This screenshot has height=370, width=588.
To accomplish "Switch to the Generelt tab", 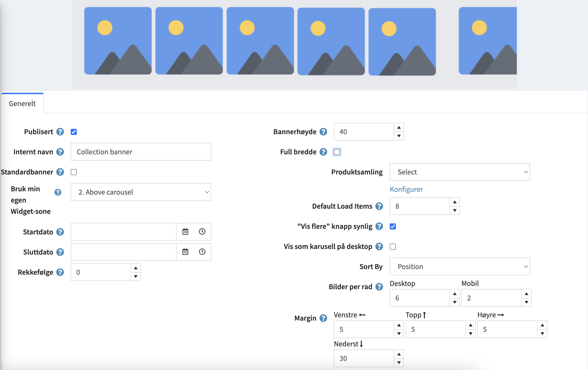I will [x=22, y=104].
